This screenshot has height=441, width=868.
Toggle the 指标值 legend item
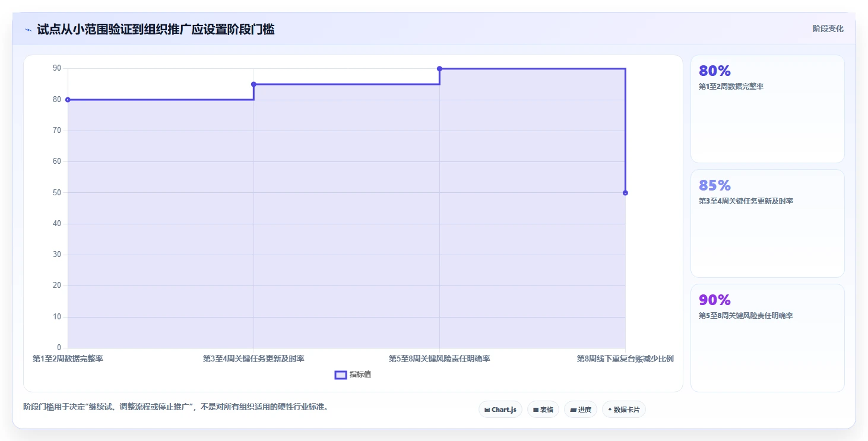[x=353, y=375]
